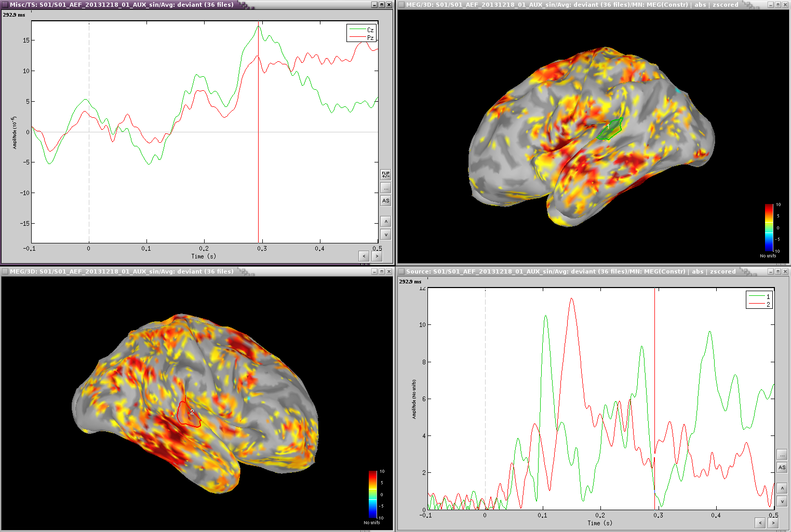Select red scout 2 on bottom-left cortex

188,414
